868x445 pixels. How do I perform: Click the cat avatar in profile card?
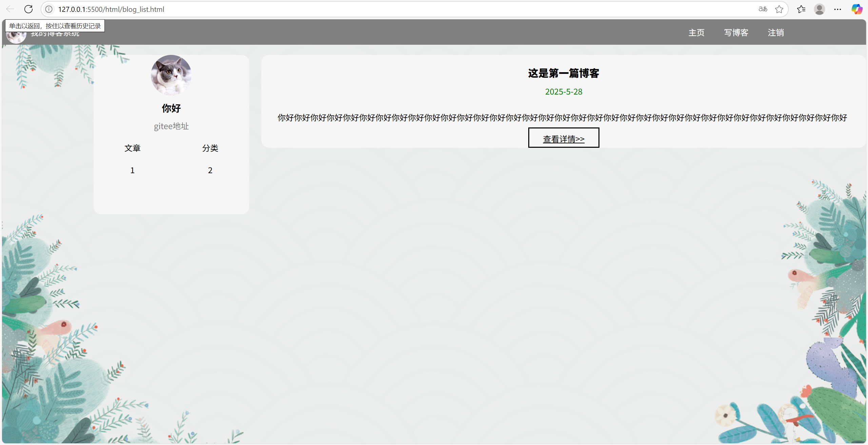(171, 75)
